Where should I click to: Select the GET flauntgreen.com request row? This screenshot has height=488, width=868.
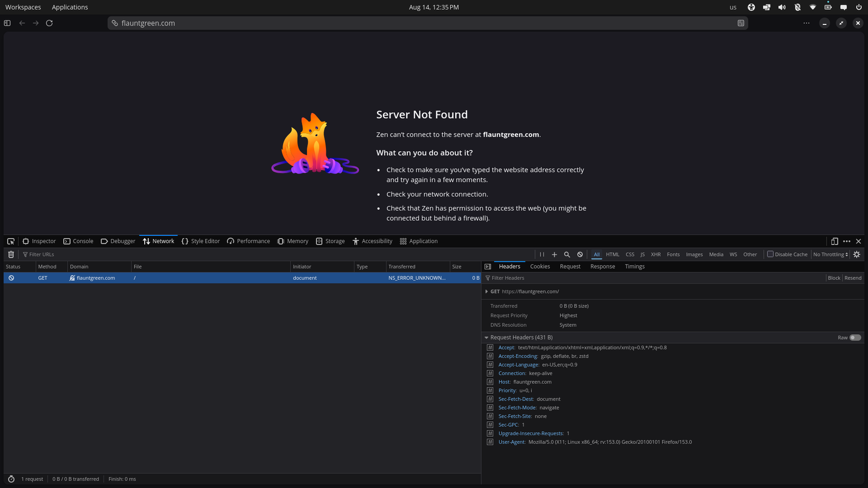(x=242, y=278)
